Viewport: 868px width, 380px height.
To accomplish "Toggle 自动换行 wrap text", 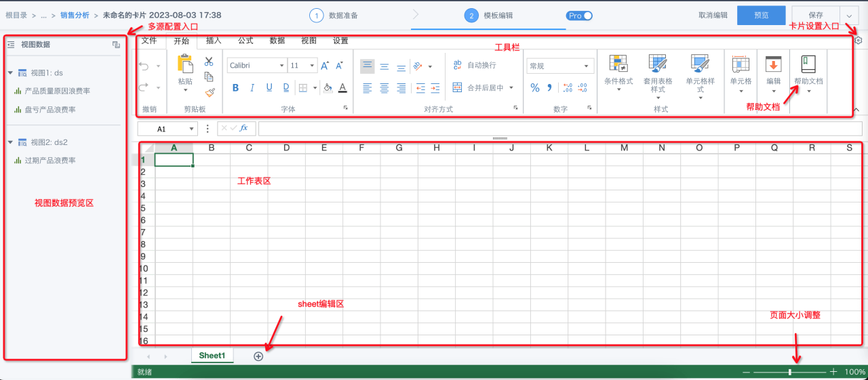I will (x=475, y=65).
